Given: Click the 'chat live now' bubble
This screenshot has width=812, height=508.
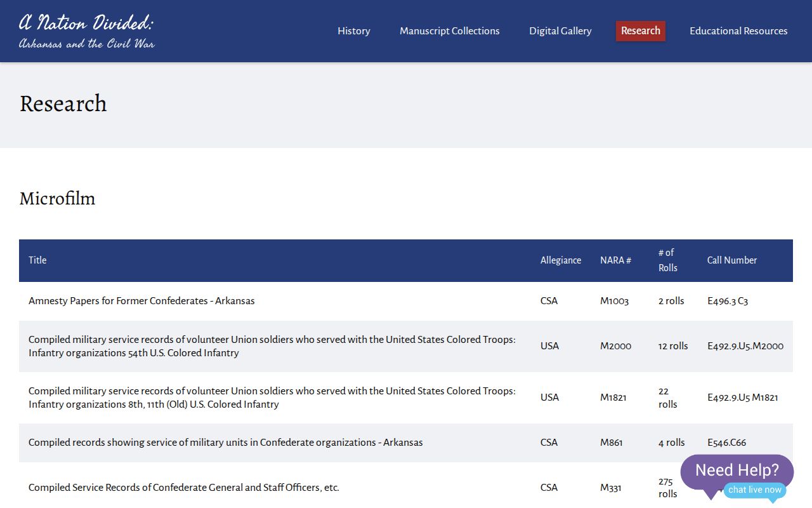Looking at the screenshot, I should pos(755,490).
